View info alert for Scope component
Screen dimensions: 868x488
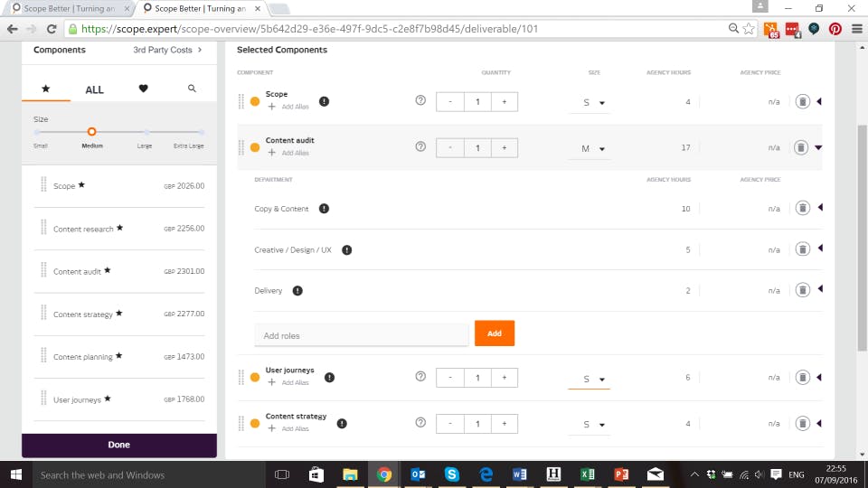tap(324, 101)
